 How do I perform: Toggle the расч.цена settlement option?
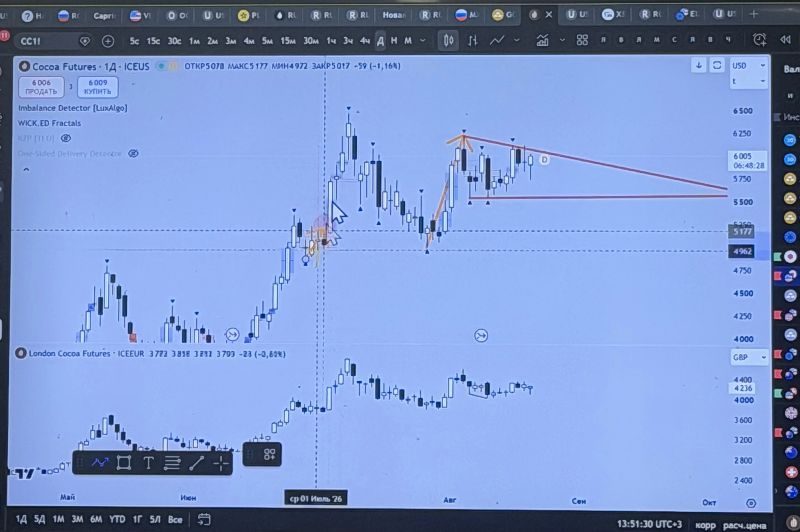pyautogui.click(x=744, y=526)
